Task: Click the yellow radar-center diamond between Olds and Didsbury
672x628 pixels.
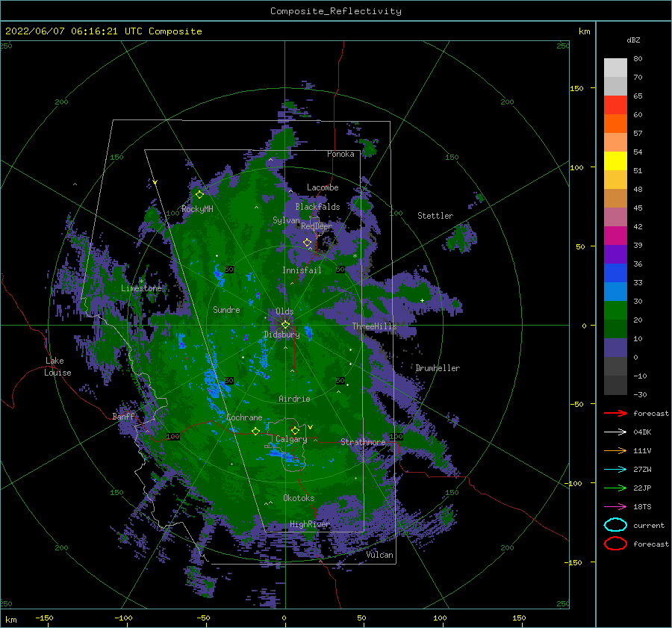Action: click(x=285, y=325)
